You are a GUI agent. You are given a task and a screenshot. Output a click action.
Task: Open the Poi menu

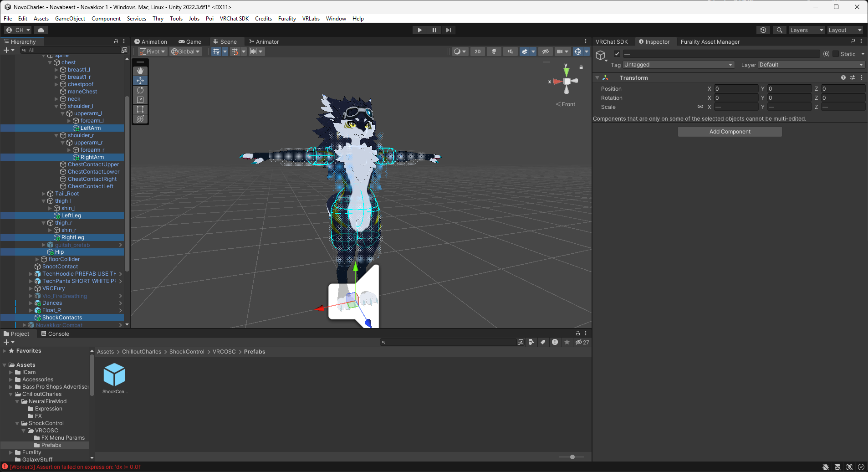(209, 19)
